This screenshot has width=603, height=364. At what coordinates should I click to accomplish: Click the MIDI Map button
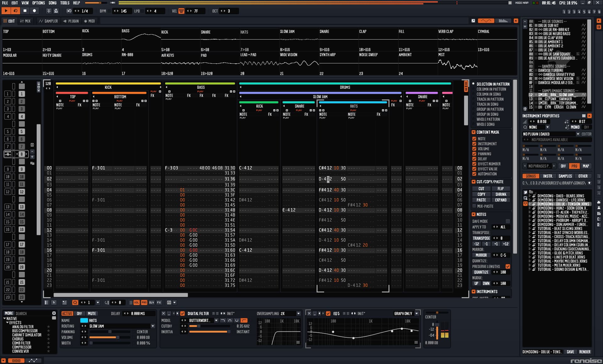point(522,3)
